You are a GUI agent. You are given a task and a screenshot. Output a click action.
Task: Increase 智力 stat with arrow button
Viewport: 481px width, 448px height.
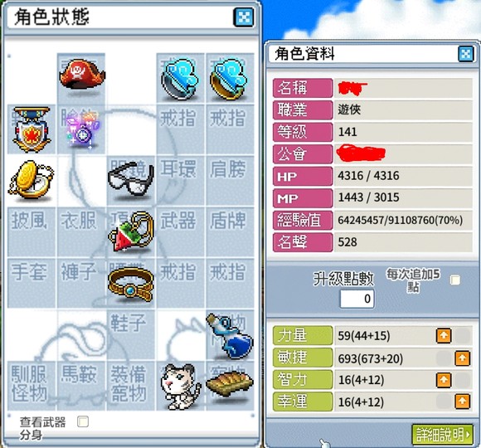point(444,380)
